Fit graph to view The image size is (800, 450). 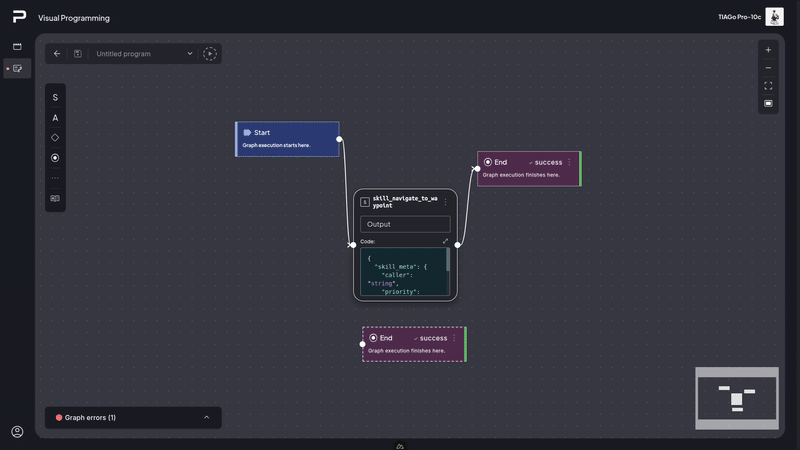(768, 86)
